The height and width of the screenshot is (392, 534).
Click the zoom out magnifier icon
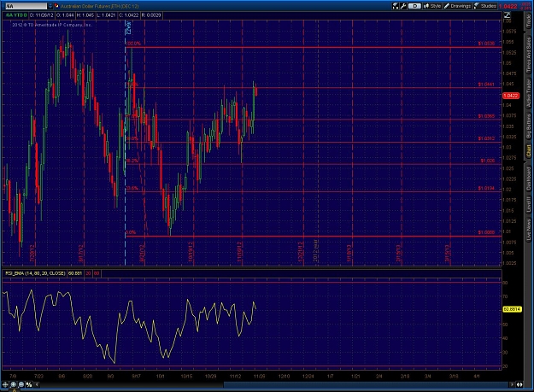click(21, 384)
